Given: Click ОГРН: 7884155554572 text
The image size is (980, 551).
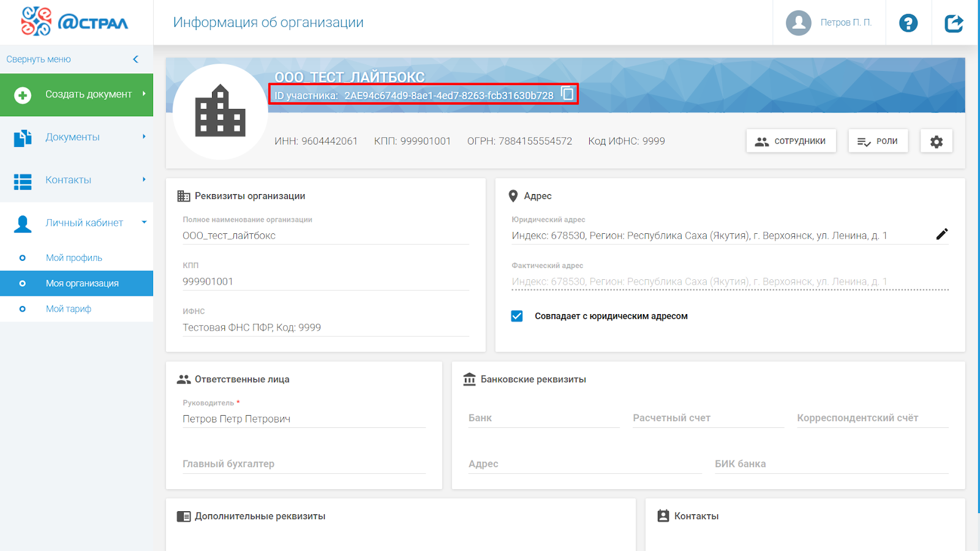Looking at the screenshot, I should [x=519, y=141].
